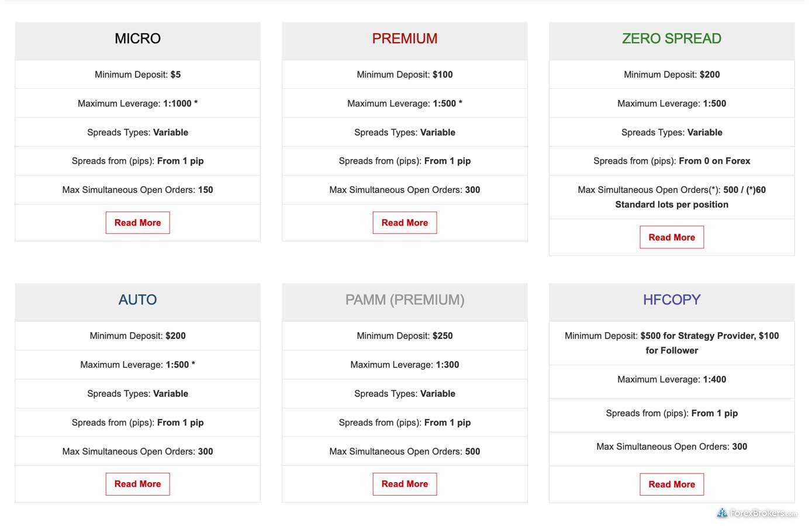Viewport: 812px width, 526px height.
Task: Click Read More under HFCOPY account
Action: (672, 484)
